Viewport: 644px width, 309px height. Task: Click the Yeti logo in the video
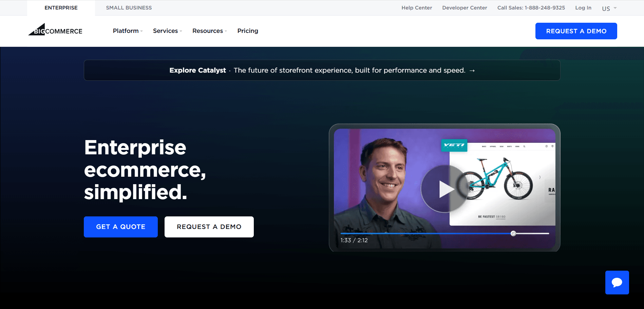point(454,145)
